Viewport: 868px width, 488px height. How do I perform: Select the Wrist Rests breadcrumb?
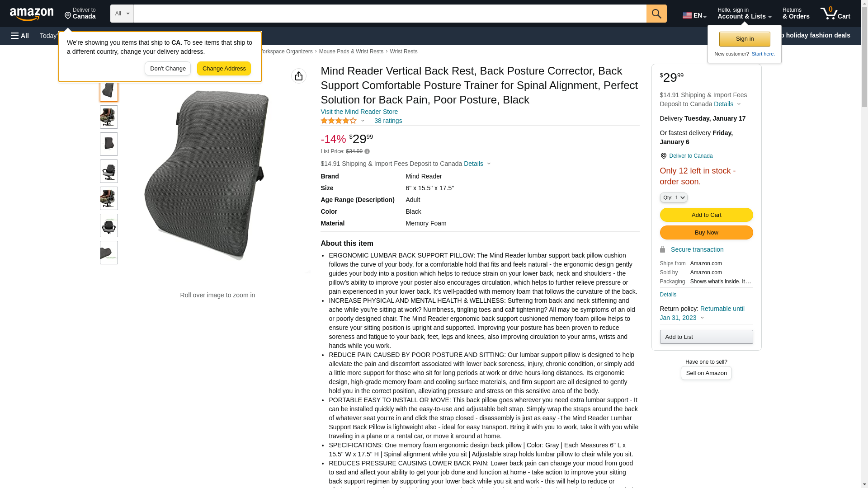[404, 52]
